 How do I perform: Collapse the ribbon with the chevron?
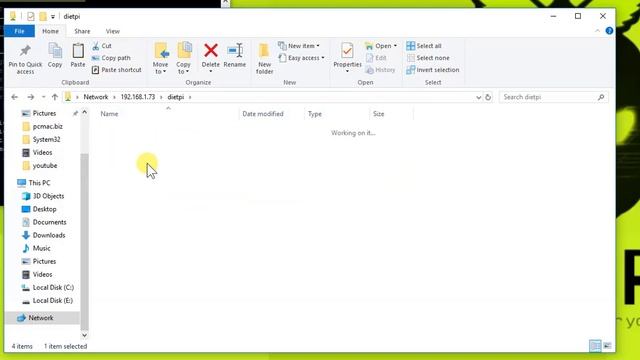[x=598, y=31]
